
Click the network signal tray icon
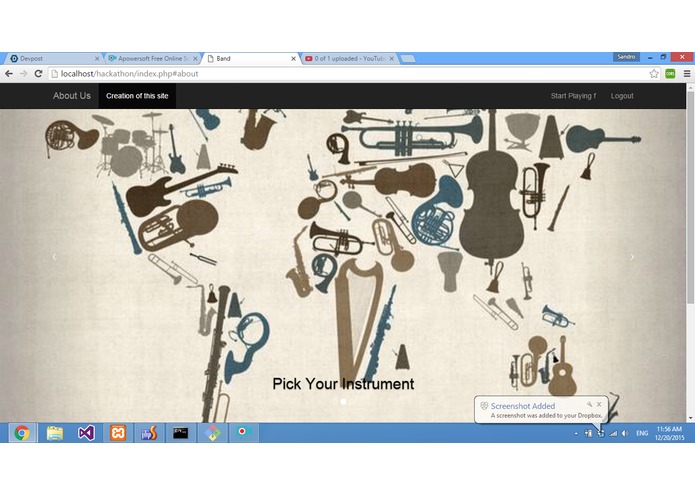(613, 433)
